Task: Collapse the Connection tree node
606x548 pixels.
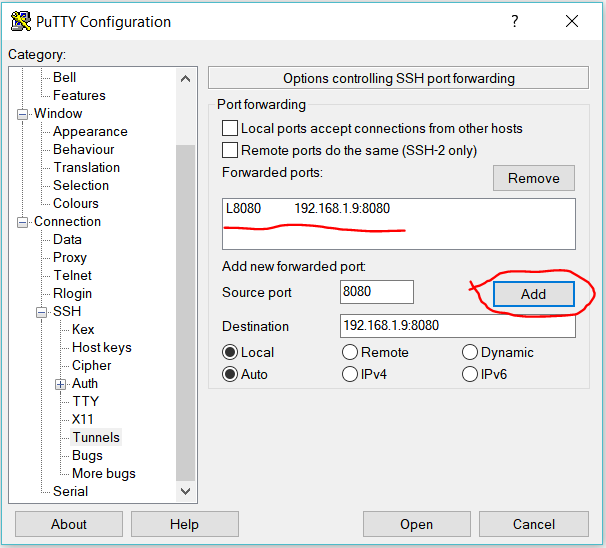Action: pyautogui.click(x=22, y=223)
